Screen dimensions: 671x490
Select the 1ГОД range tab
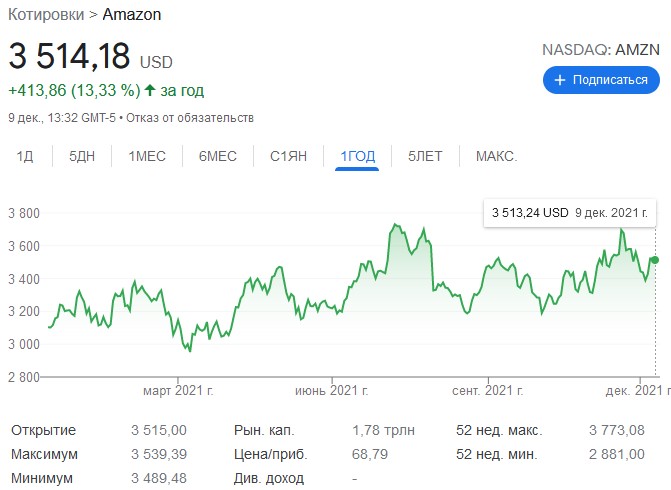[x=357, y=156]
